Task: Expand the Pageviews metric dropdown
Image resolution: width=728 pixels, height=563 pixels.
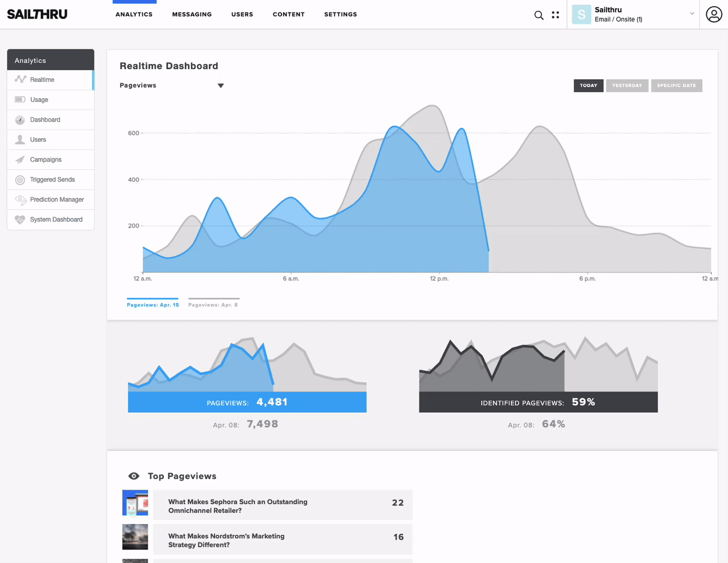Action: click(x=221, y=85)
